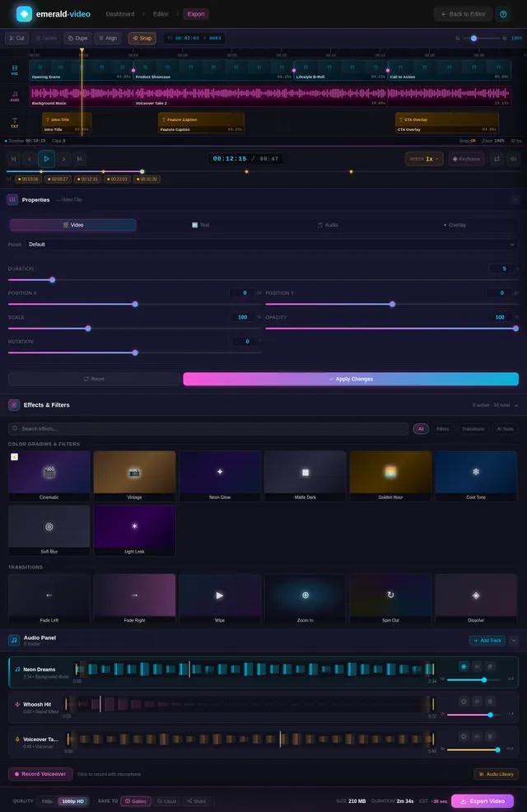Open Dashboard in the breadcrumb
This screenshot has height=812, width=527.
coord(120,14)
